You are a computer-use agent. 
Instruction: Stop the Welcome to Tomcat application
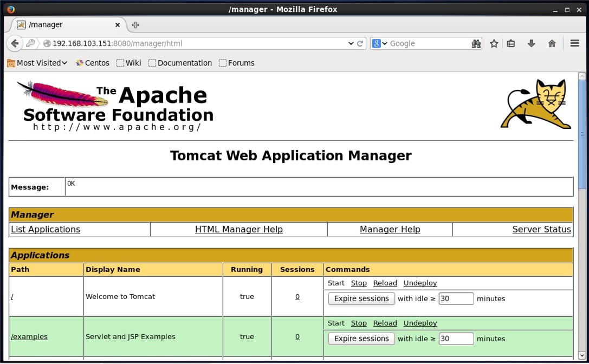click(x=359, y=283)
